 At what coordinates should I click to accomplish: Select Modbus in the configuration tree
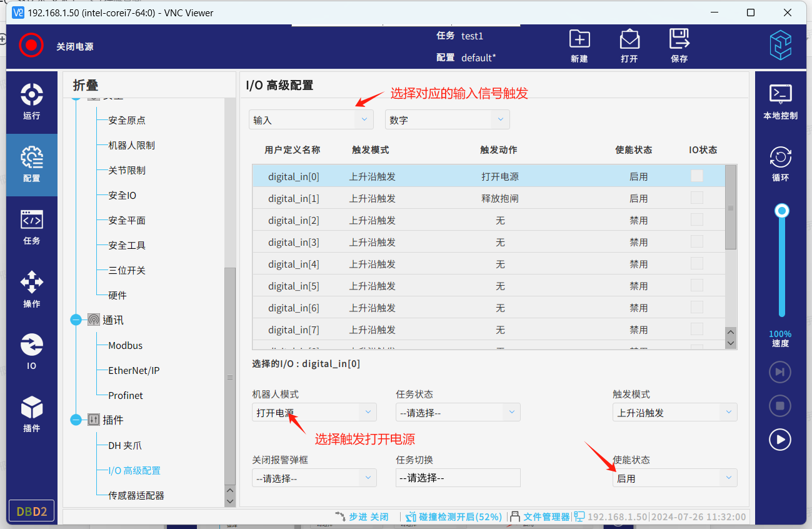coord(125,345)
